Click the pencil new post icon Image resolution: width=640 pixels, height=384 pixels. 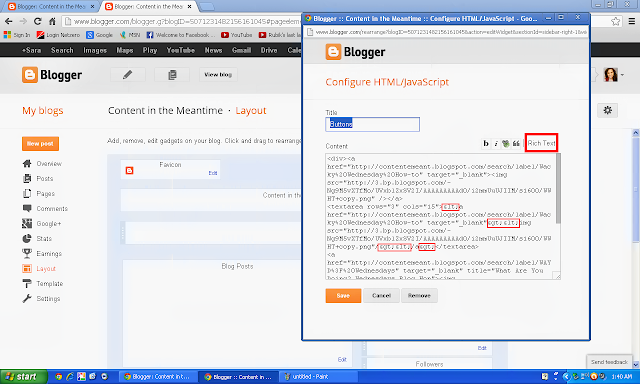(128, 75)
